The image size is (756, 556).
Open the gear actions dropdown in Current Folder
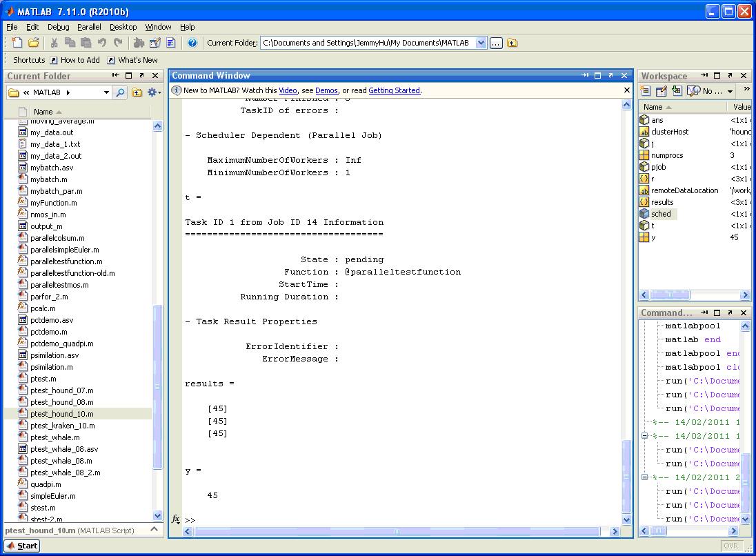pyautogui.click(x=155, y=92)
